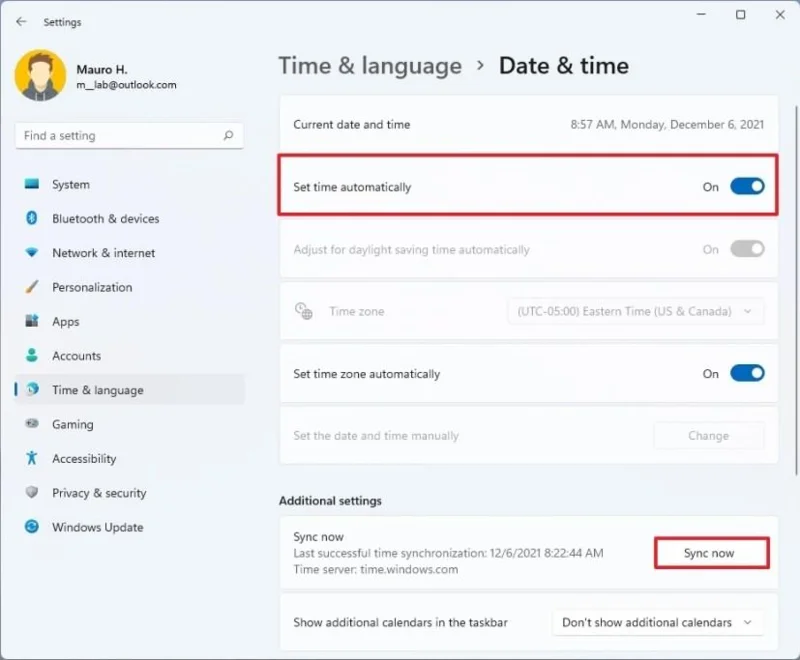Maximize the Settings window
The height and width of the screenshot is (660, 800).
point(740,15)
